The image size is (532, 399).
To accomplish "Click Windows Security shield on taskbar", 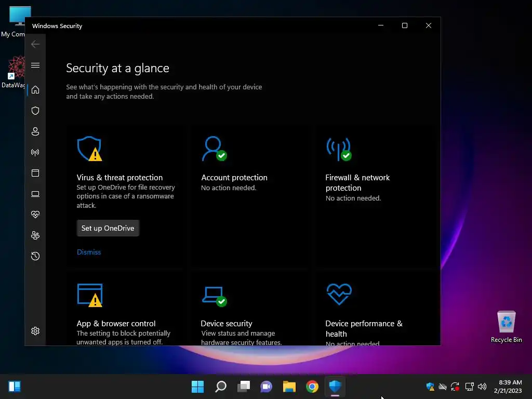I will [x=335, y=387].
